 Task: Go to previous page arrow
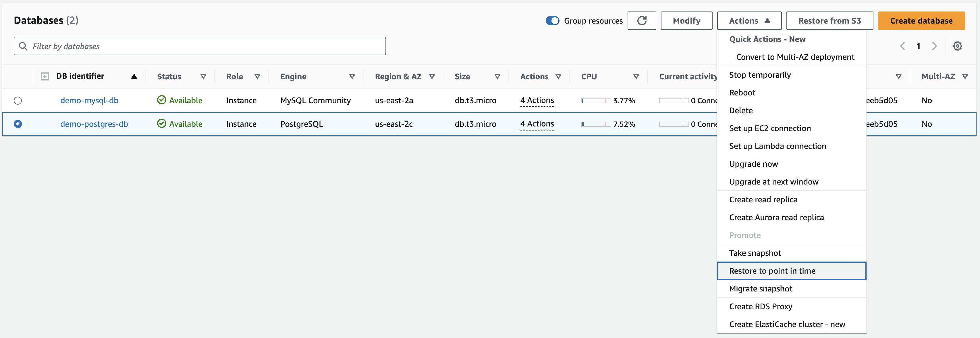coord(902,46)
